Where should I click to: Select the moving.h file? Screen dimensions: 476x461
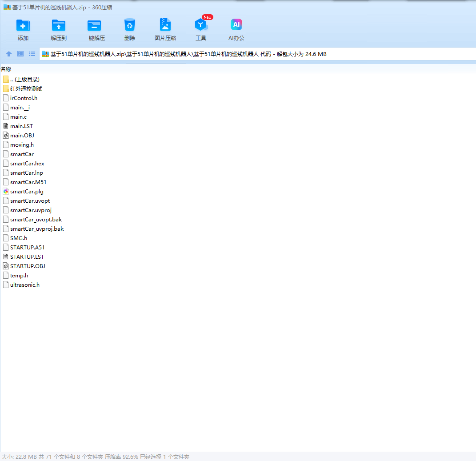coord(18,145)
